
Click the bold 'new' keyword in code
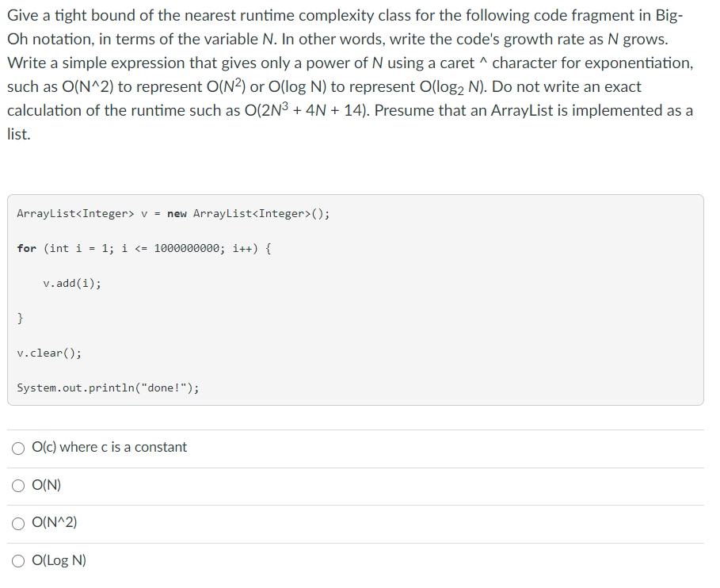(177, 214)
